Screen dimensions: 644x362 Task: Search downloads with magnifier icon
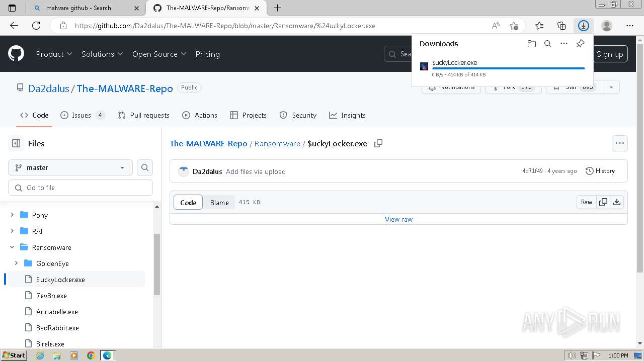click(548, 44)
